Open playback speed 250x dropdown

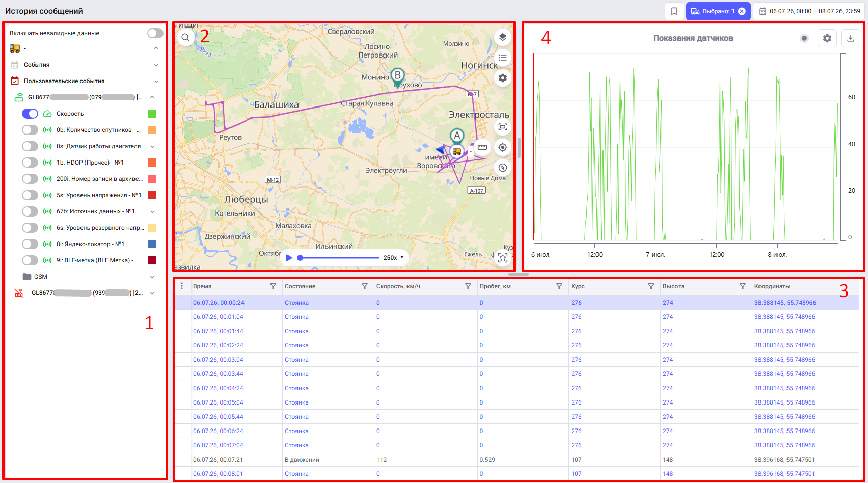[x=394, y=258]
